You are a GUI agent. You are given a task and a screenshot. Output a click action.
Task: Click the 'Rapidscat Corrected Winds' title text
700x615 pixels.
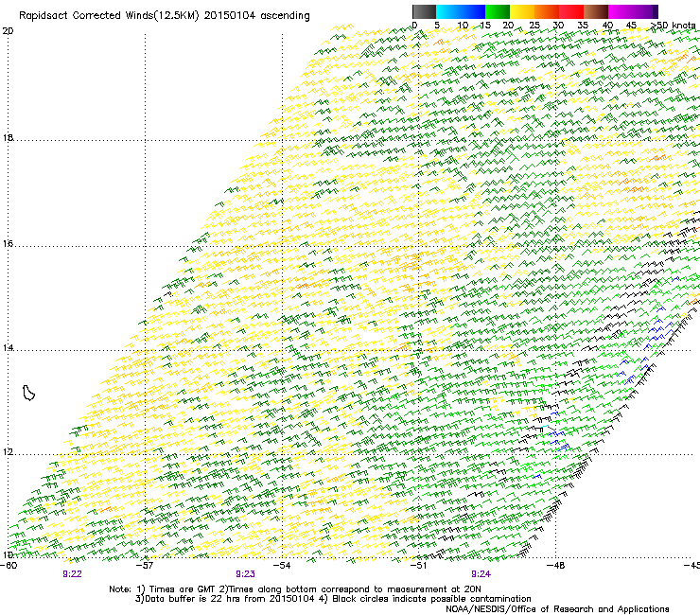109,16
